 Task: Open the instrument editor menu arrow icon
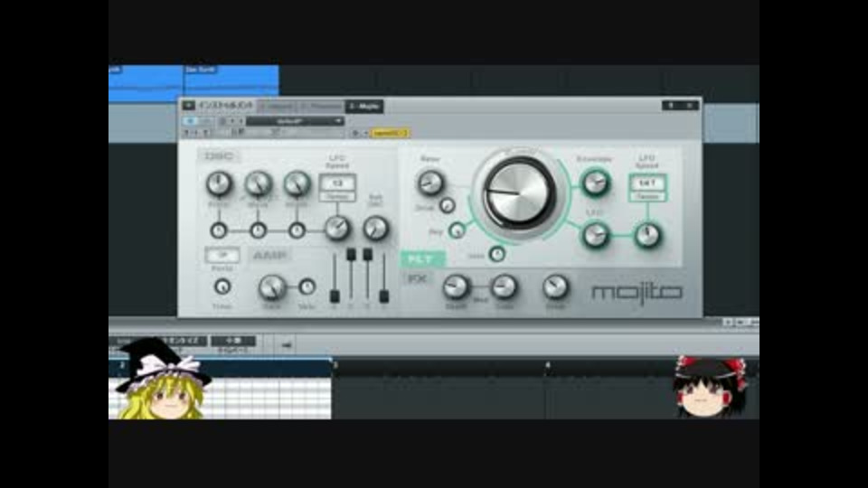(x=189, y=105)
